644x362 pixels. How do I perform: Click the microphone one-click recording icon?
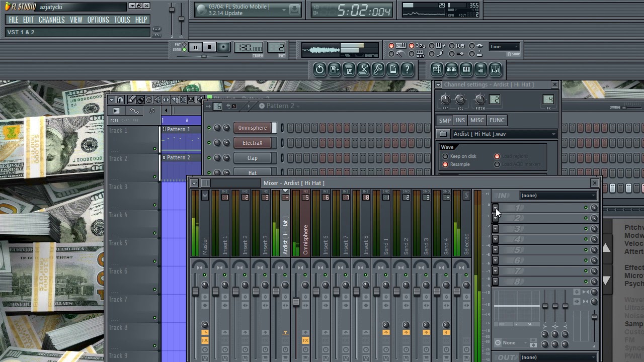pos(378,69)
